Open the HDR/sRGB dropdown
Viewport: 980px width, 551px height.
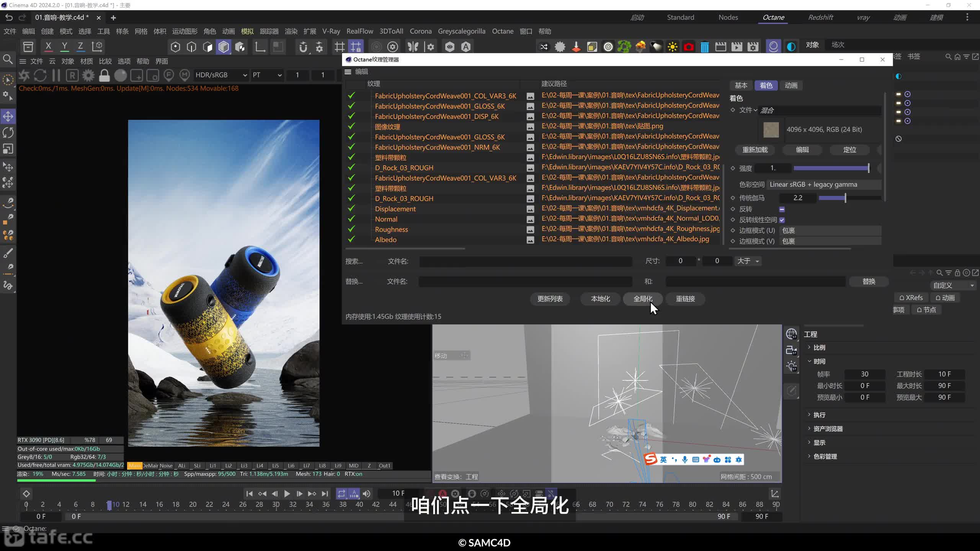221,75
